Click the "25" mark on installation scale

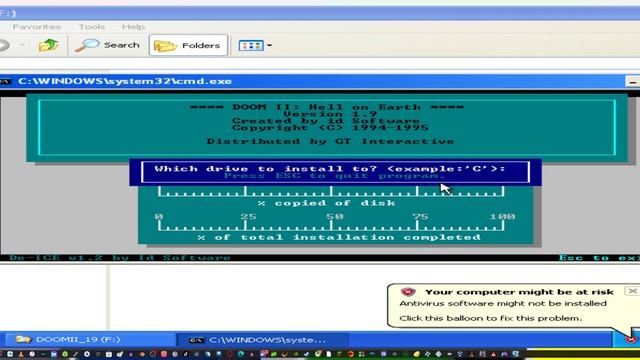pyautogui.click(x=249, y=216)
